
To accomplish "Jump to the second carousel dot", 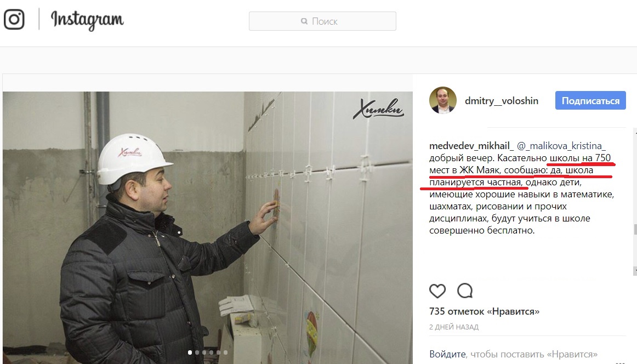I will point(197,352).
